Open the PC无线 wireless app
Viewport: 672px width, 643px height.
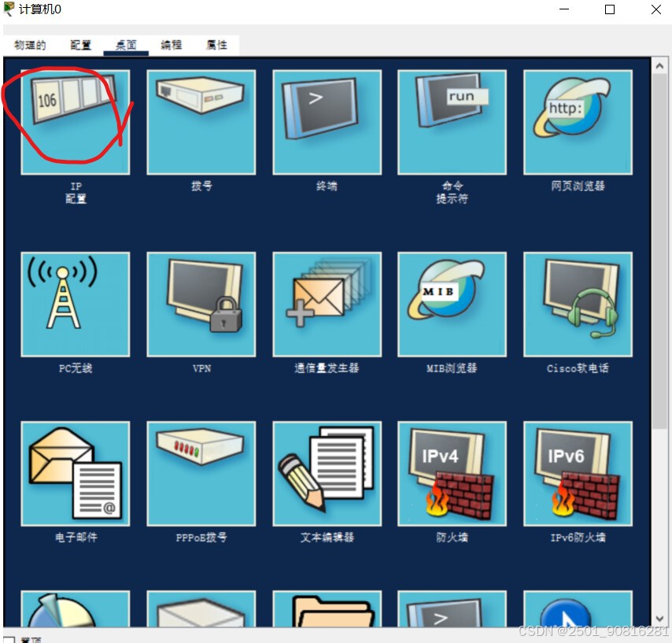(x=76, y=305)
